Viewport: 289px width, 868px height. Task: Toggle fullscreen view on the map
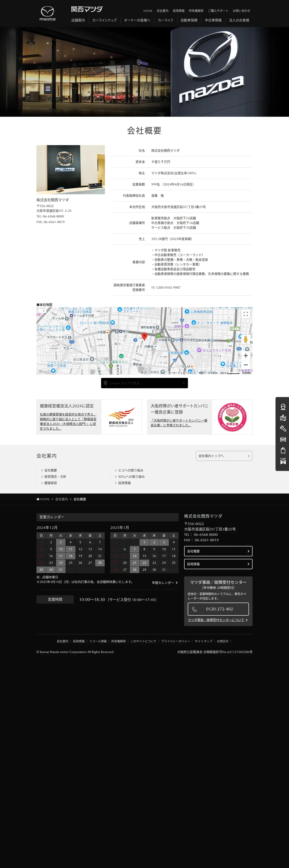[246, 314]
